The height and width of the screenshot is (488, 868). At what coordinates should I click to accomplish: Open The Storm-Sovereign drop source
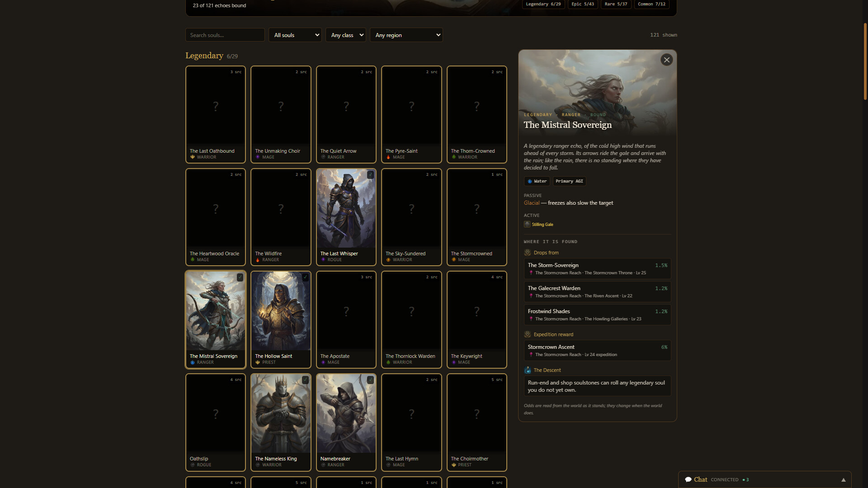click(x=597, y=268)
